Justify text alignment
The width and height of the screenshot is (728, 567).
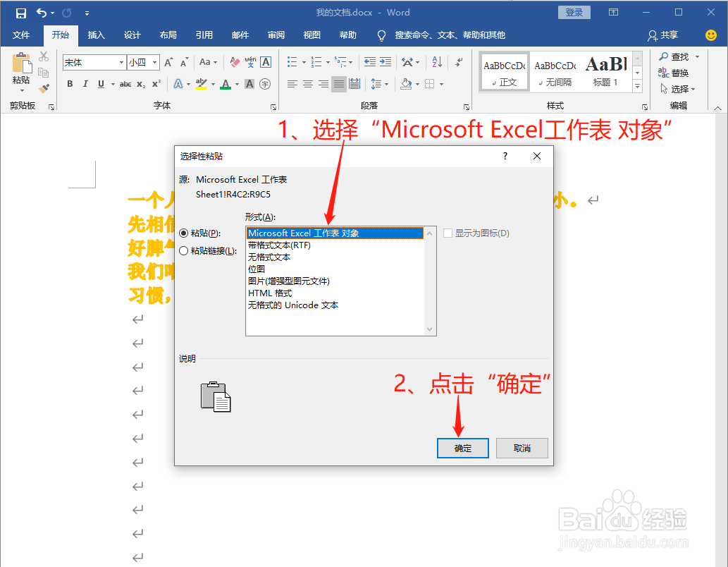click(339, 84)
